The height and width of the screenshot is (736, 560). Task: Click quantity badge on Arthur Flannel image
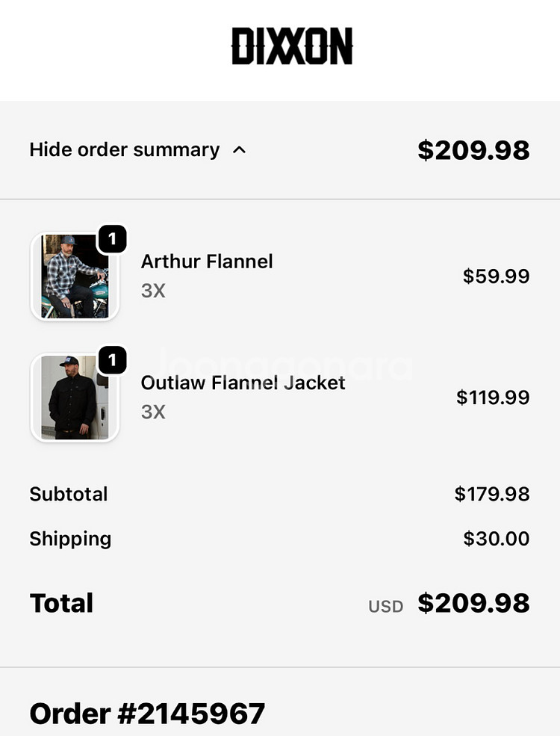(112, 239)
